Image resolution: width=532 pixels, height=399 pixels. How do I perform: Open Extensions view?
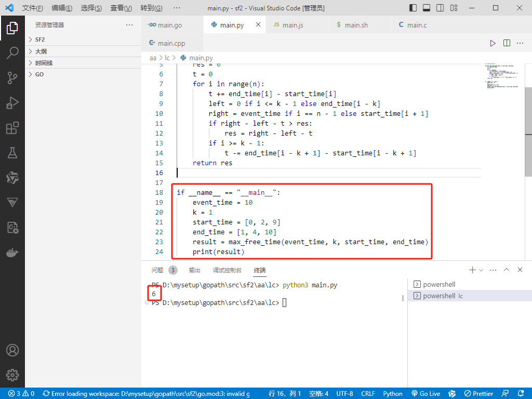[x=12, y=128]
